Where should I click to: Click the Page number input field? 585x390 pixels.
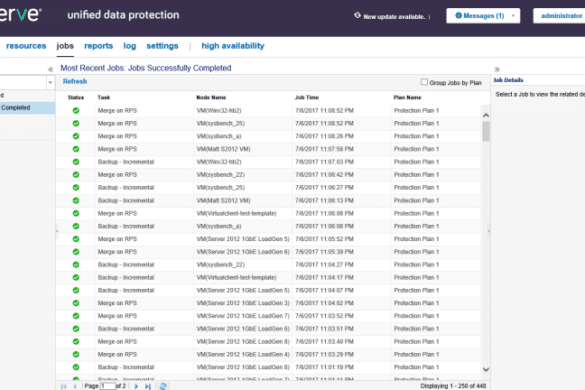pyautogui.click(x=107, y=386)
